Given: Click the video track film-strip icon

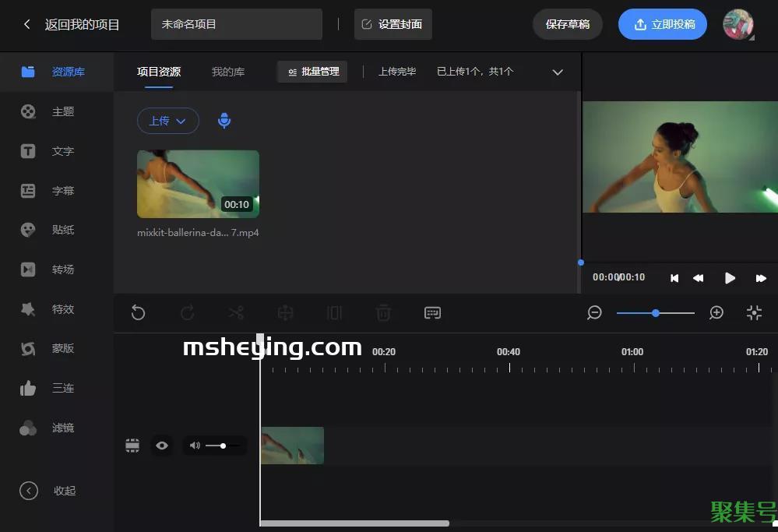Looking at the screenshot, I should point(132,446).
